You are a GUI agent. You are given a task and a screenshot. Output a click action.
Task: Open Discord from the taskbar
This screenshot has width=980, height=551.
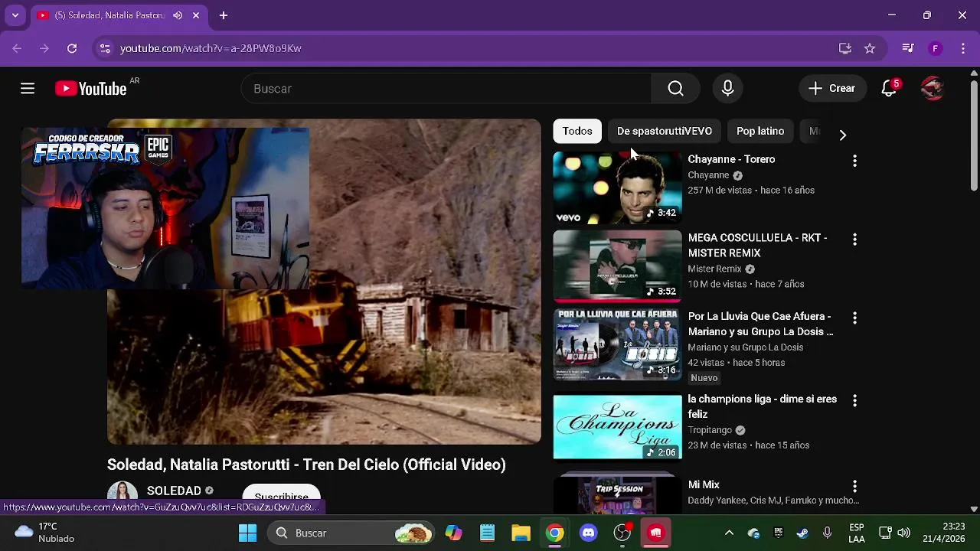pos(589,533)
